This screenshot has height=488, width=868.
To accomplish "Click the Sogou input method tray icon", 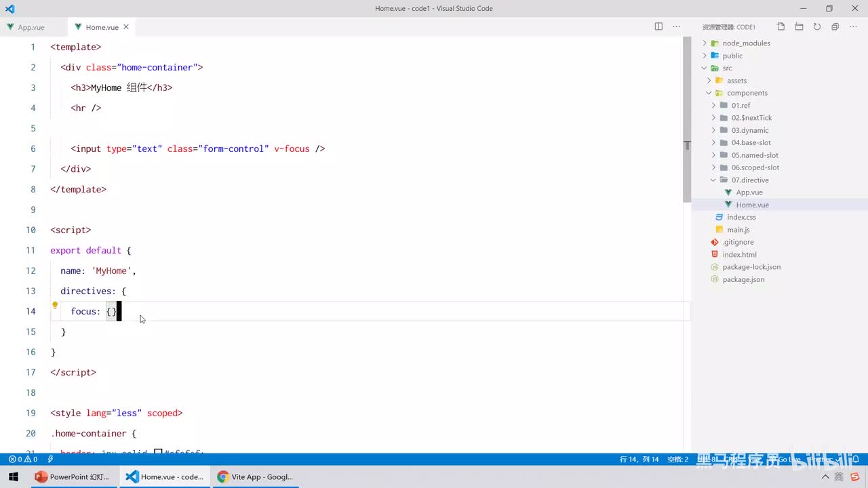I will pos(855,476).
